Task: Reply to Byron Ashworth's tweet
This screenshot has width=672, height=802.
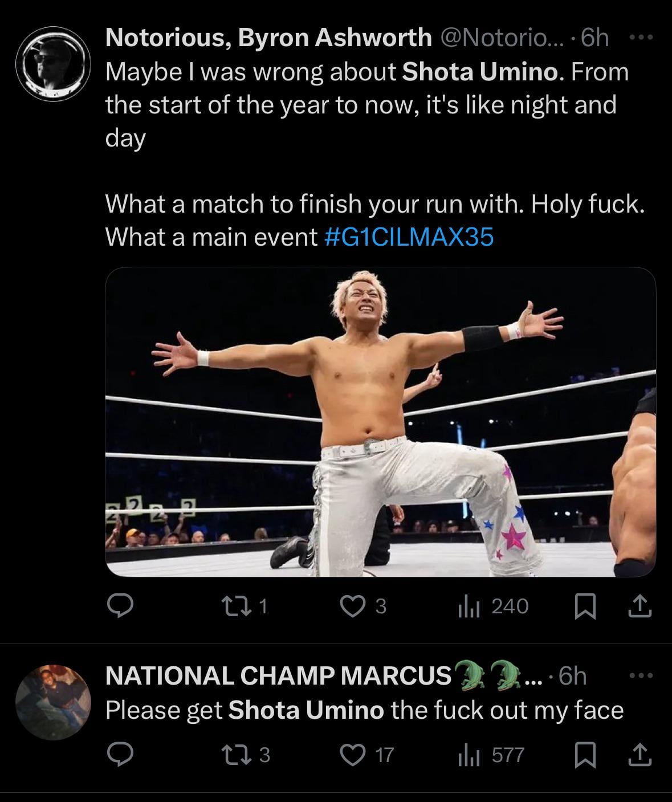Action: pos(120,606)
